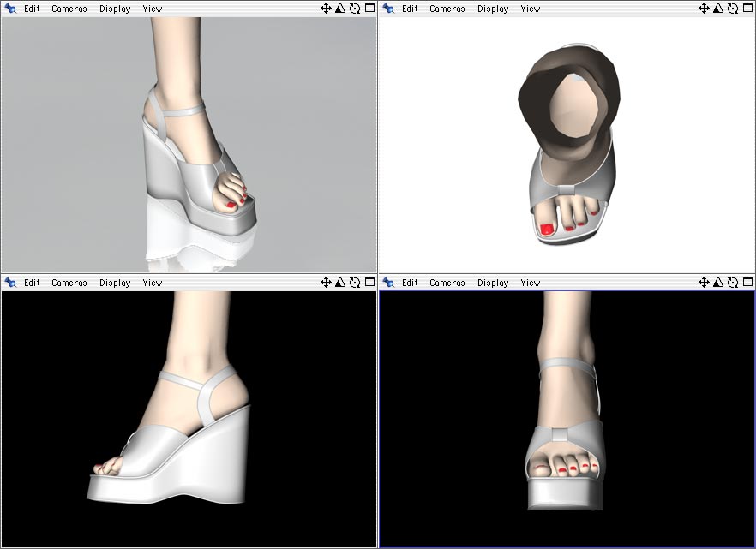Maximize the front-view shoe viewport with square icon
756x549 pixels.
(747, 282)
